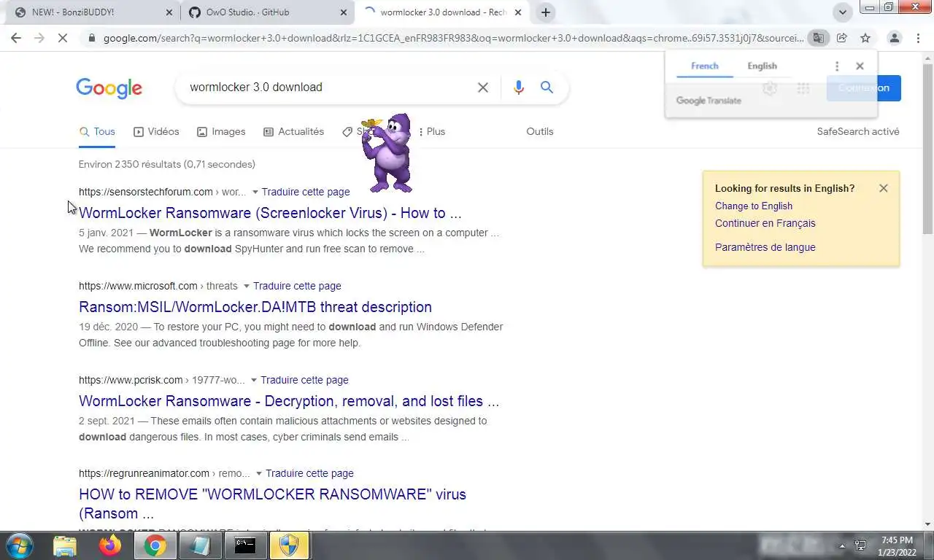Click SafeSearch activé
The width and height of the screenshot is (934, 560).
(858, 132)
